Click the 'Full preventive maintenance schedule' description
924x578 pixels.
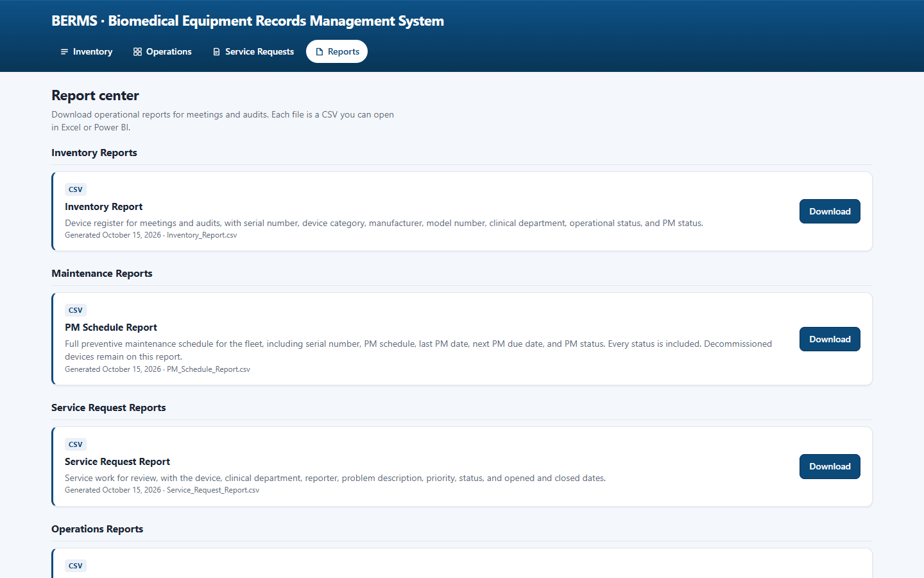coord(418,350)
